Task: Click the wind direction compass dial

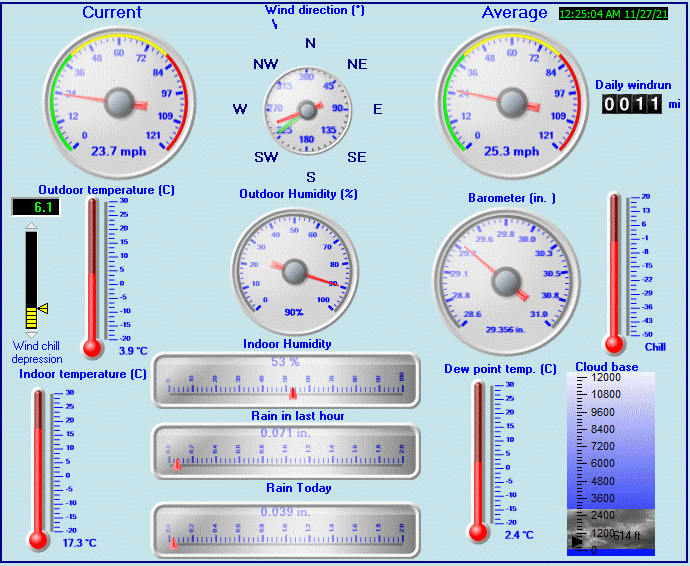Action: [x=307, y=110]
